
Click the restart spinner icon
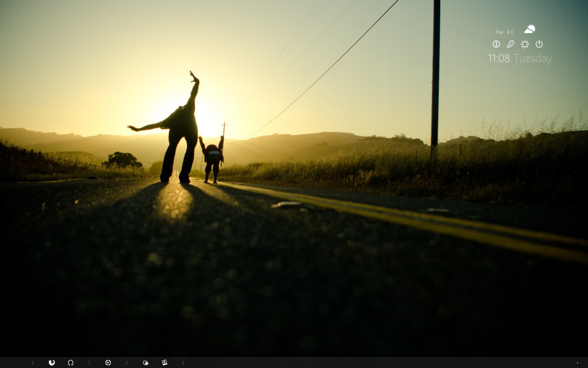(525, 44)
